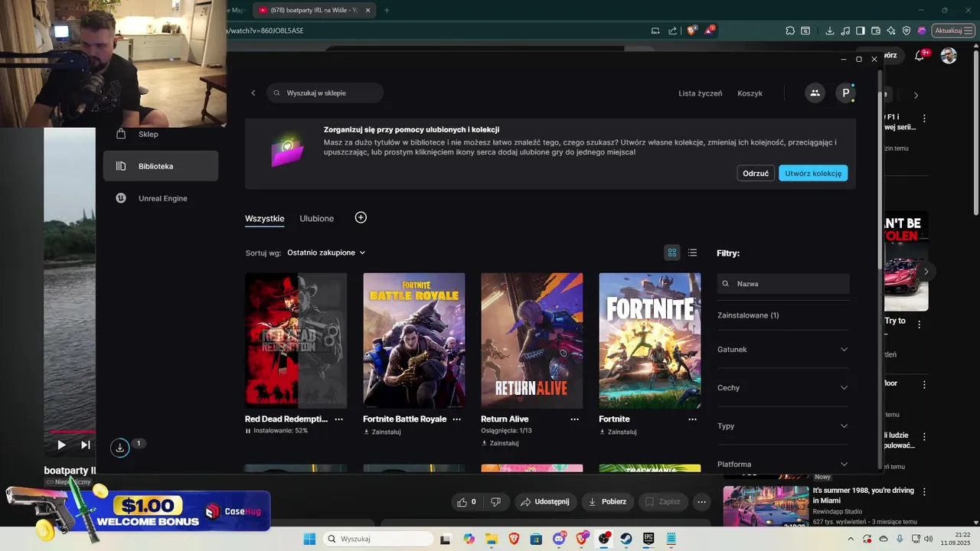Open the Fortnite game cover

[x=649, y=341]
